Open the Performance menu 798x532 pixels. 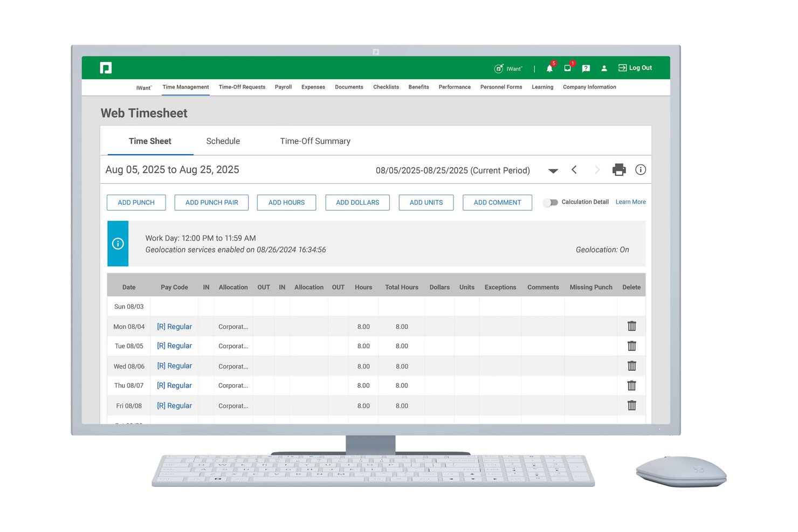[455, 87]
